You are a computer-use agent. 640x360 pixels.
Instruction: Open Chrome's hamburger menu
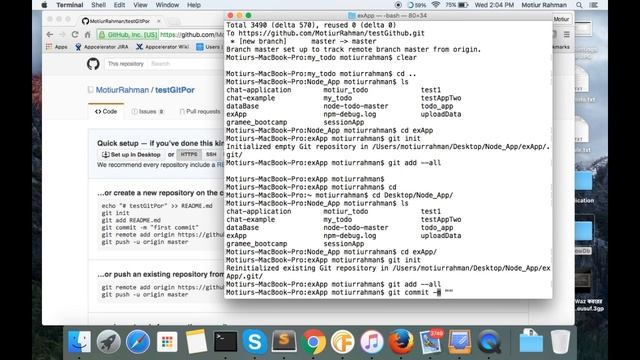click(567, 35)
